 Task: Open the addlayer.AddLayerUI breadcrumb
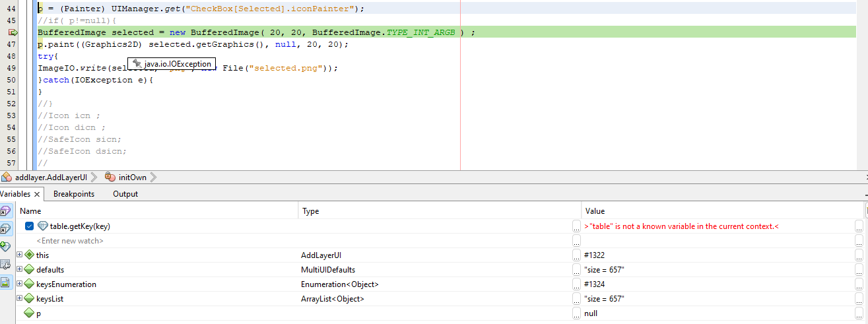pos(51,178)
